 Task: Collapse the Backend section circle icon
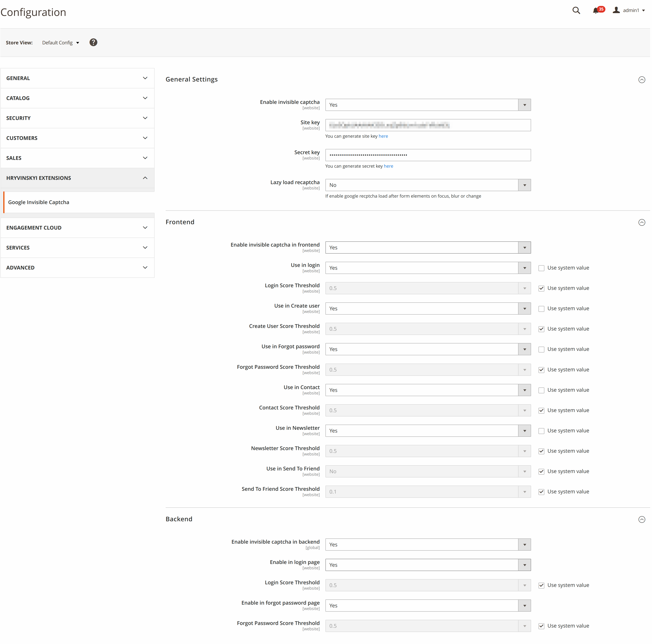pos(641,520)
